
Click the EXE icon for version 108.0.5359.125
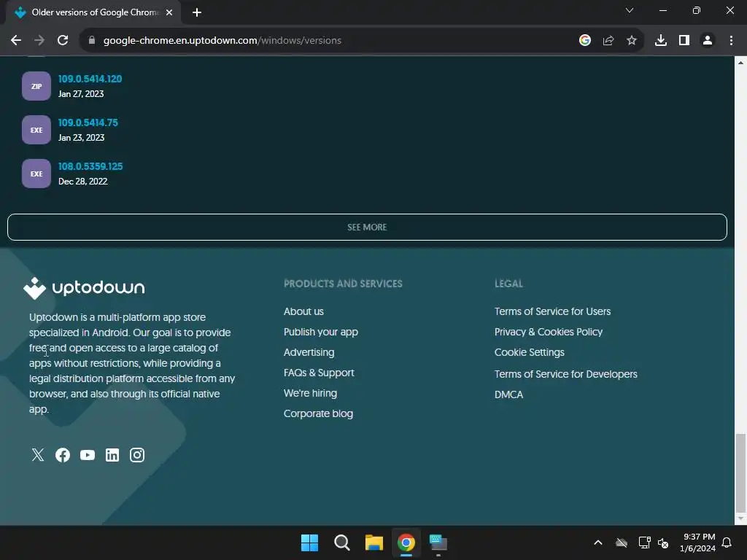[36, 174]
